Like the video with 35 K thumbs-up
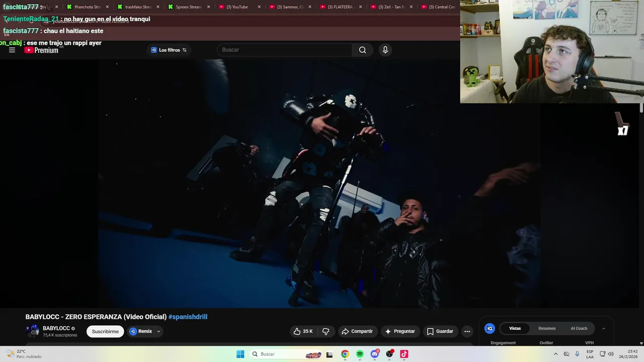The image size is (644, 362). pyautogui.click(x=303, y=331)
